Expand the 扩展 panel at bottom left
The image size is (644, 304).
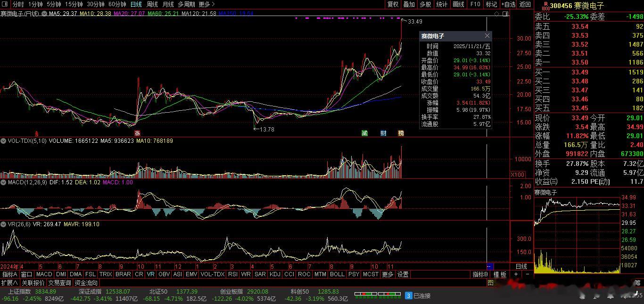pyautogui.click(x=9, y=283)
